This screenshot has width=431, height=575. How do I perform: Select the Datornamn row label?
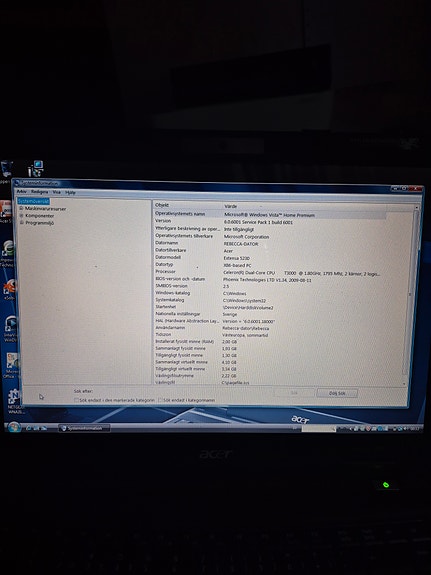(167, 243)
